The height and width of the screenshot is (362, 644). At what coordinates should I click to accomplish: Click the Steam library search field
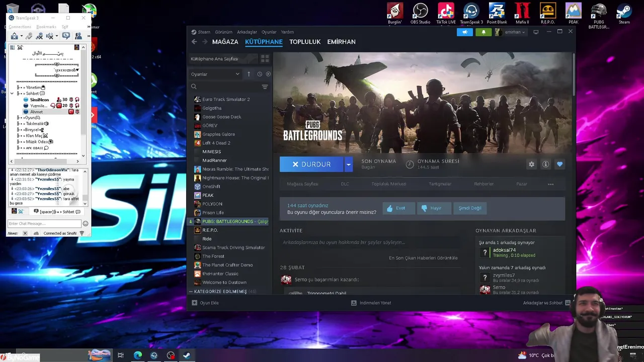[x=224, y=86]
